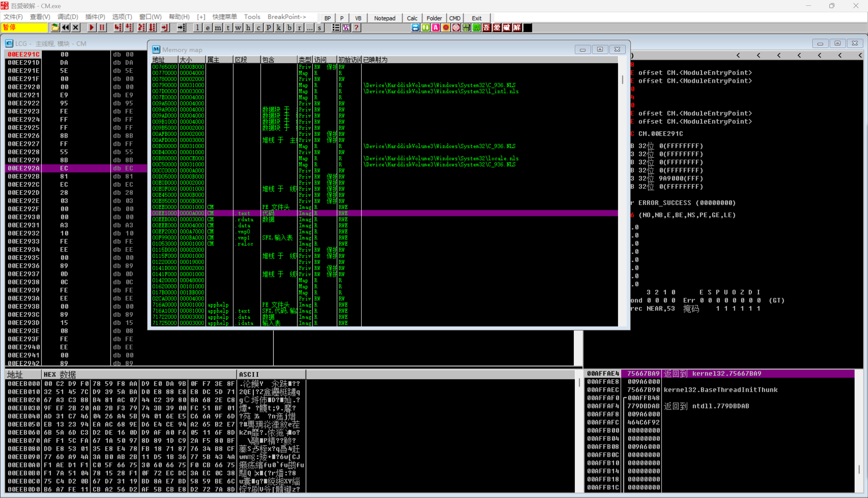
Task: Click the red target circle plugin icon
Action: click(456, 28)
